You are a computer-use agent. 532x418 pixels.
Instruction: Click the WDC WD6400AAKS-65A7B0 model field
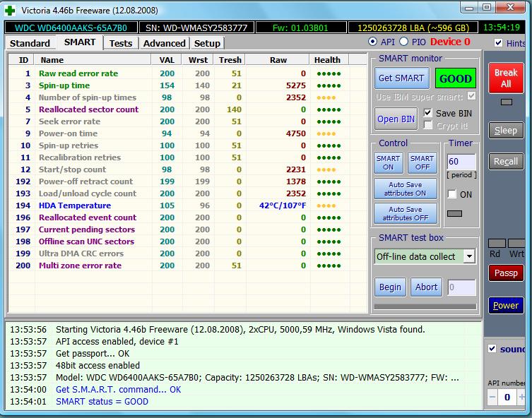click(x=71, y=28)
